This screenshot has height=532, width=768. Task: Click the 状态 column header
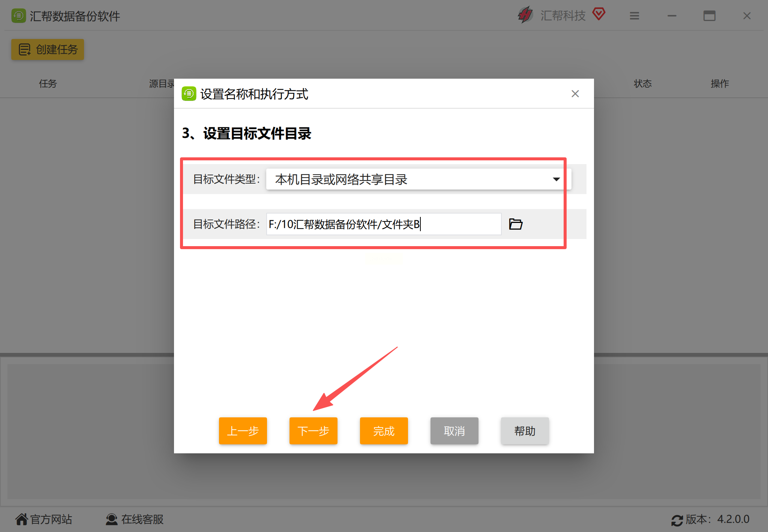(x=642, y=84)
